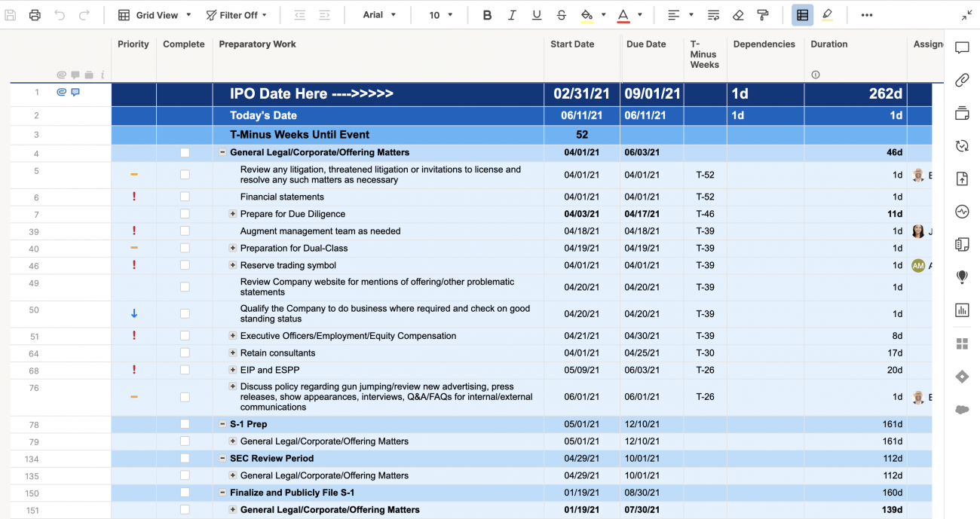Clear formatting with the eraser icon
This screenshot has width=980, height=519.
coord(738,14)
